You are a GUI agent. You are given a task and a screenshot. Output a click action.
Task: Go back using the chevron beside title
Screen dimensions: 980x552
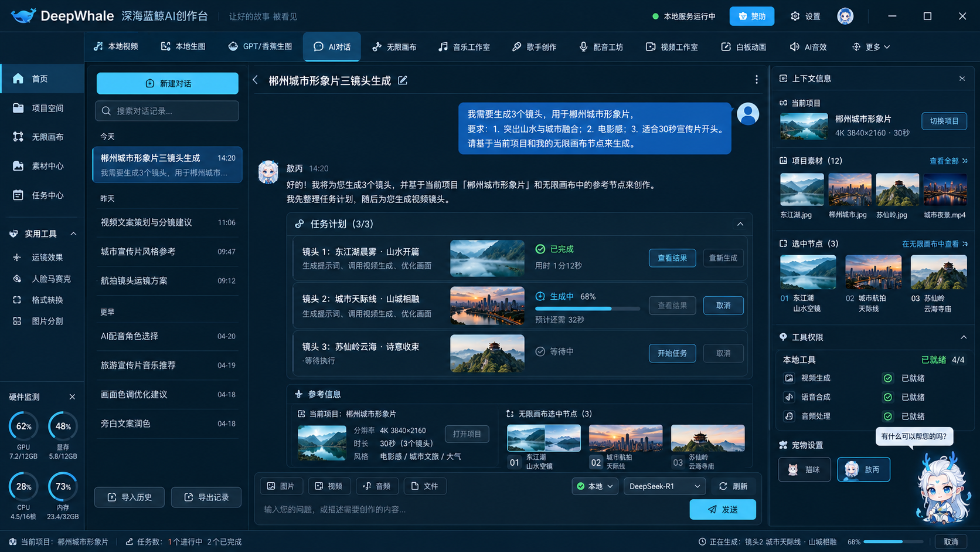(256, 80)
